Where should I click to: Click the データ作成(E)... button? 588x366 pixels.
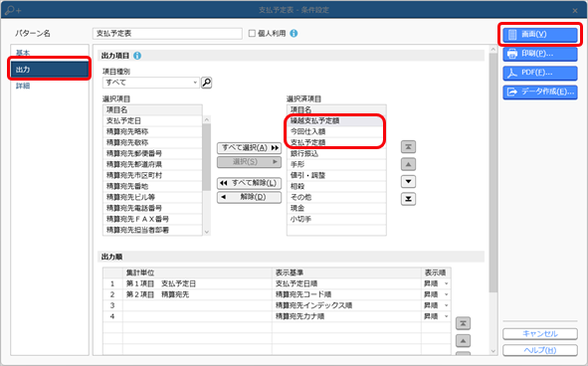pos(540,91)
